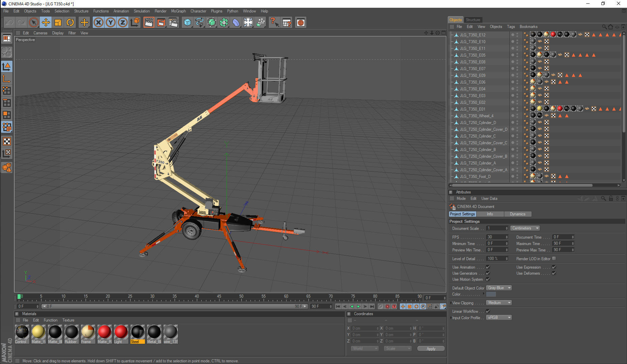Toggle Z axis lock
The height and width of the screenshot is (364, 627).
[123, 23]
